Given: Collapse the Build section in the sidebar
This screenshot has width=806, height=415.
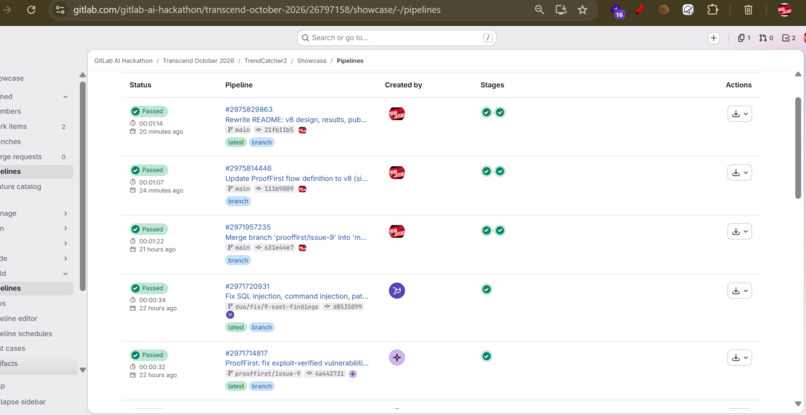Looking at the screenshot, I should [x=65, y=274].
